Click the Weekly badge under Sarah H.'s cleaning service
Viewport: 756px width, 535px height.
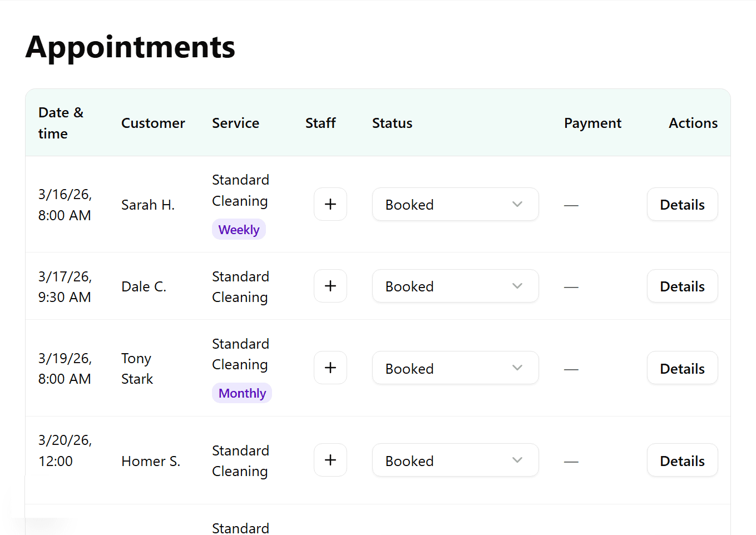(x=239, y=229)
